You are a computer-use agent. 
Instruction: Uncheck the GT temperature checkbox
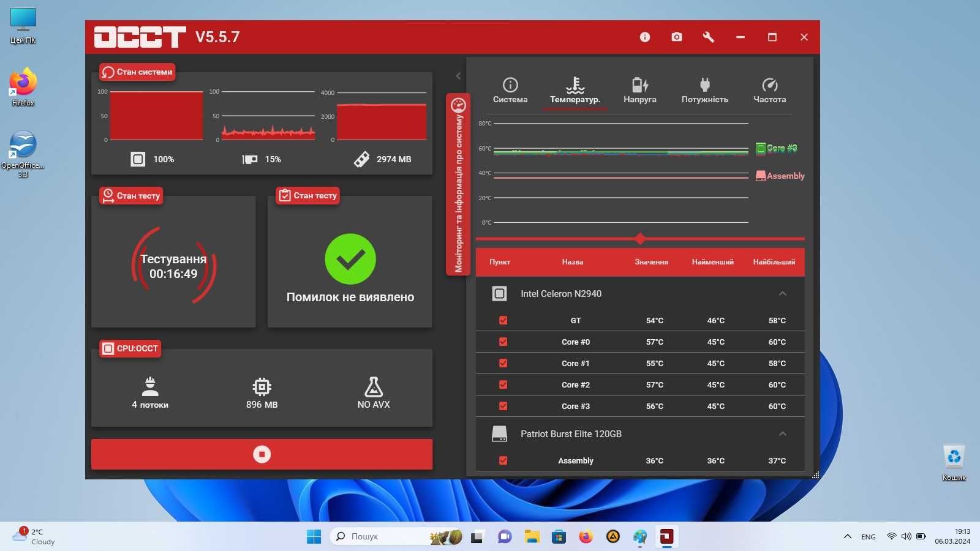click(x=503, y=320)
